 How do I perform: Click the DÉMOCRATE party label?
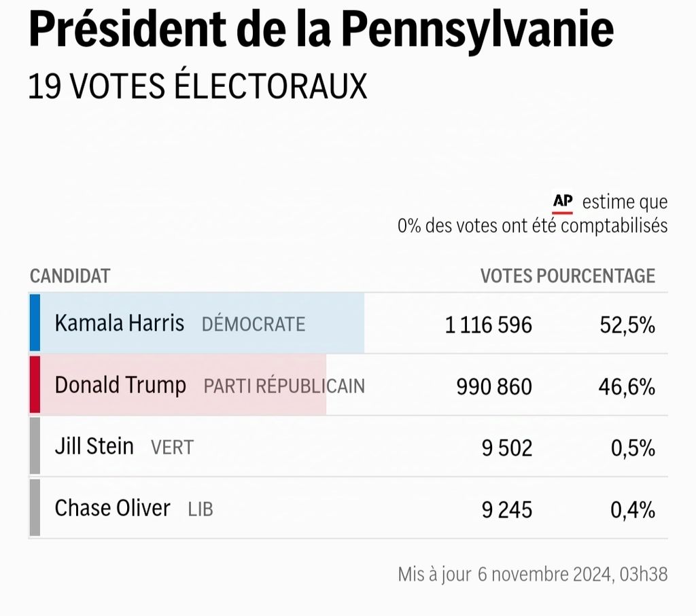[x=254, y=325]
